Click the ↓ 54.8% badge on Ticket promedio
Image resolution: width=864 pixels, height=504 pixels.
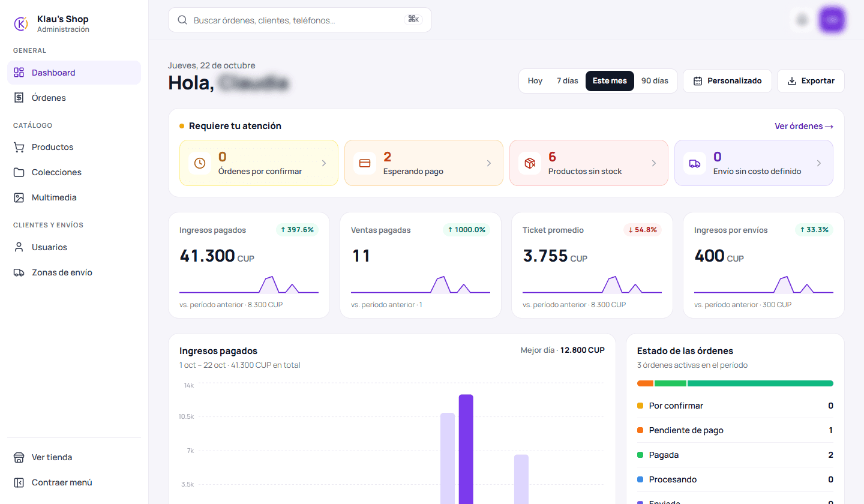click(643, 230)
